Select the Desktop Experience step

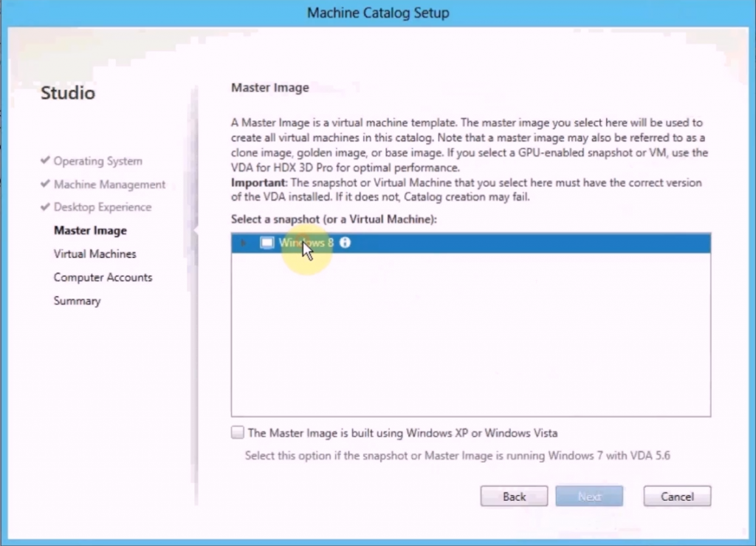tap(102, 208)
